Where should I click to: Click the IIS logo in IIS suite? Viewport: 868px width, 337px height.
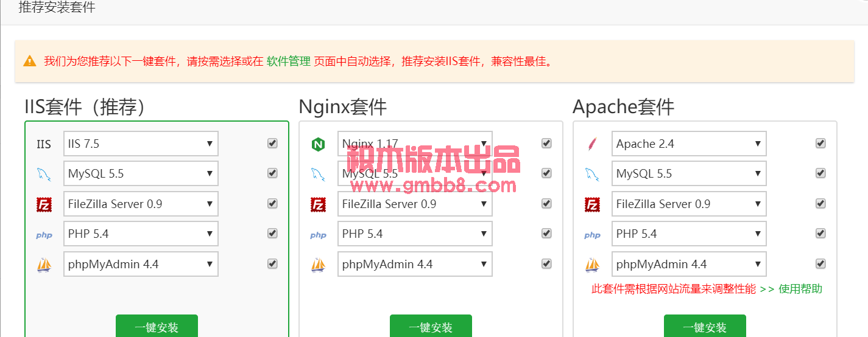tap(44, 144)
